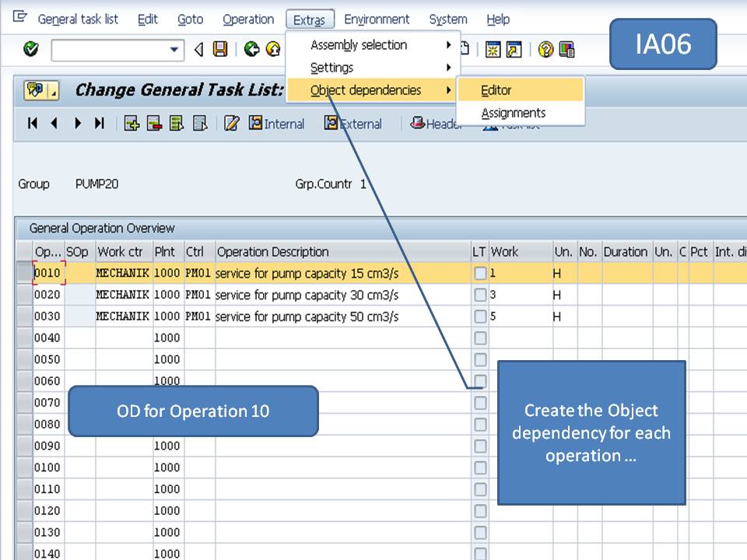Select the row selector for operation 0010

25,273
